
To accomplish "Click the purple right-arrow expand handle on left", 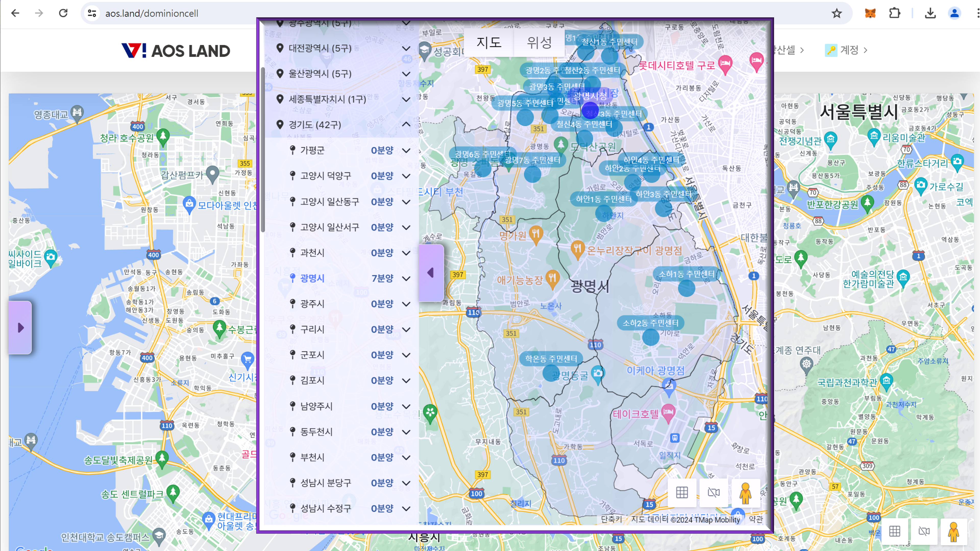I will 20,327.
